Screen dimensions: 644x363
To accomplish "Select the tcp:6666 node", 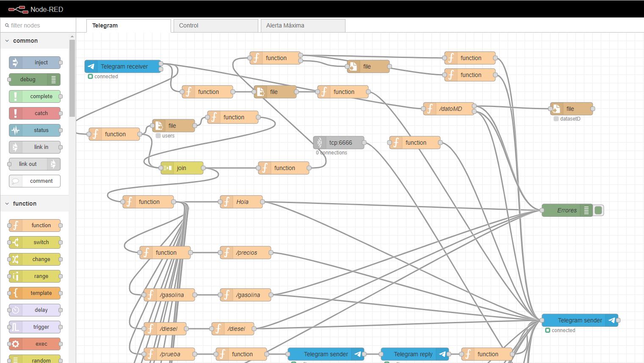I will pyautogui.click(x=339, y=143).
